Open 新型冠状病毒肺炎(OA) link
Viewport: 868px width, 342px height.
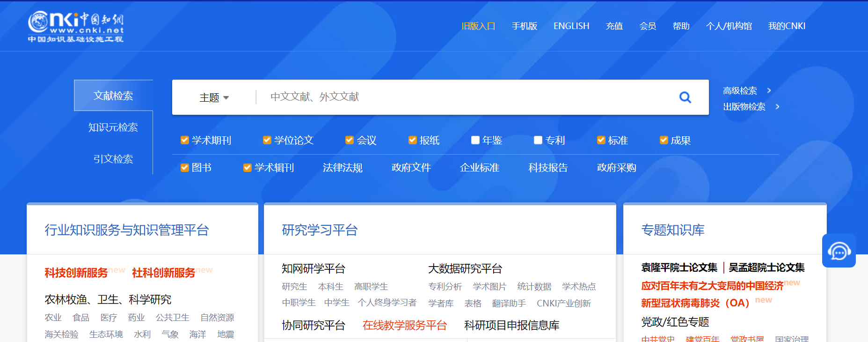pos(695,303)
